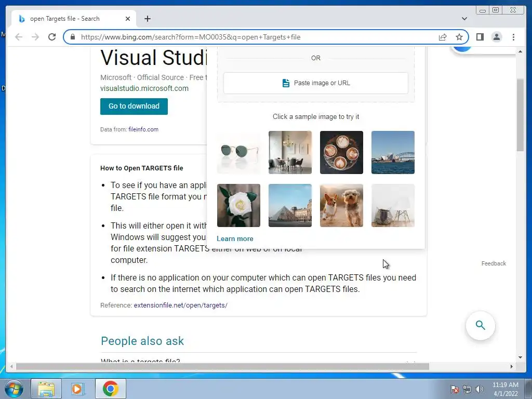The width and height of the screenshot is (532, 399).
Task: Select white chair sample image
Action: [393, 205]
